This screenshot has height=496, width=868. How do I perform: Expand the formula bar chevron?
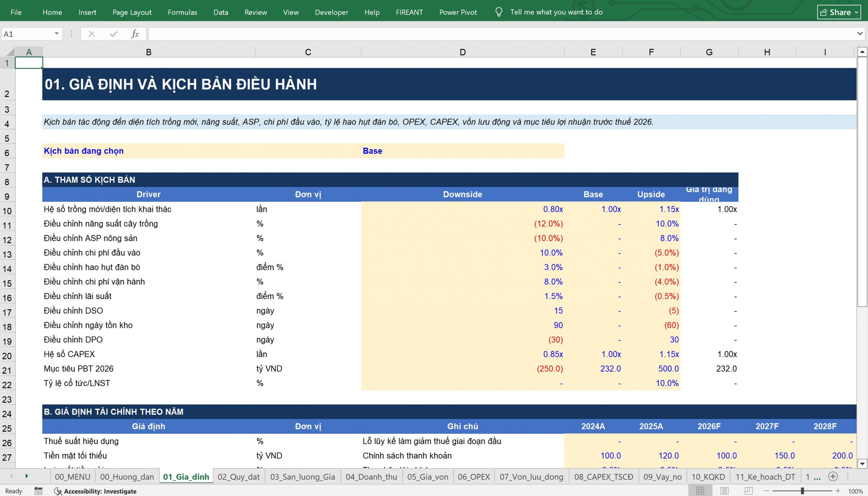[x=860, y=34]
